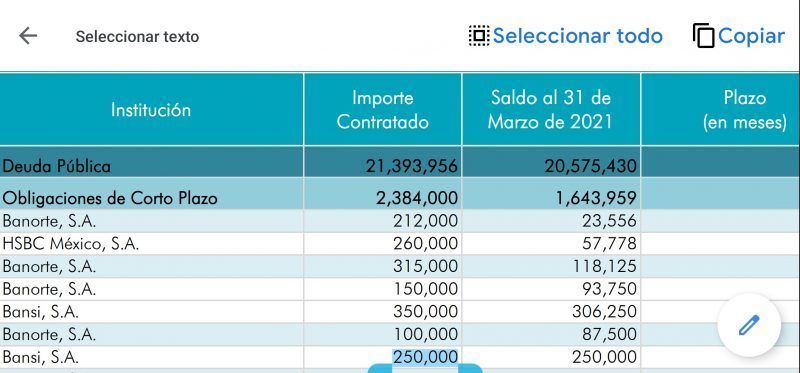Tap the left text selection handle
800x373 pixels.
380,368
